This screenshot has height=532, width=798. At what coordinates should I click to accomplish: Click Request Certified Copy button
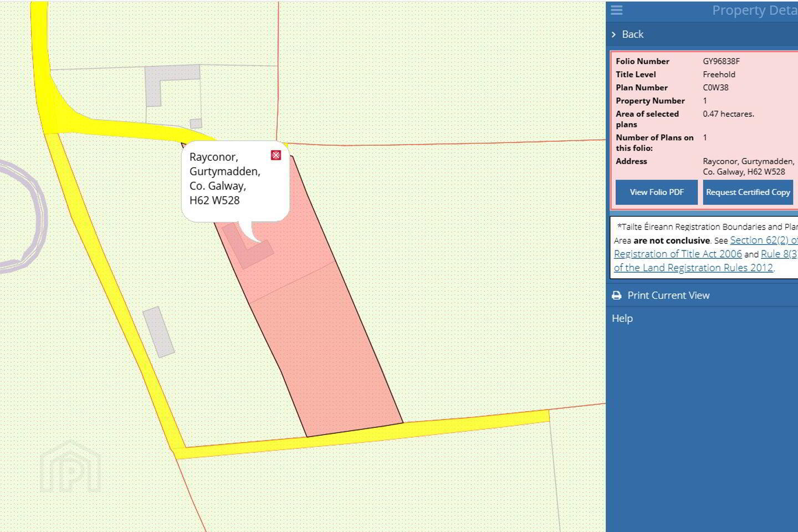tap(748, 192)
